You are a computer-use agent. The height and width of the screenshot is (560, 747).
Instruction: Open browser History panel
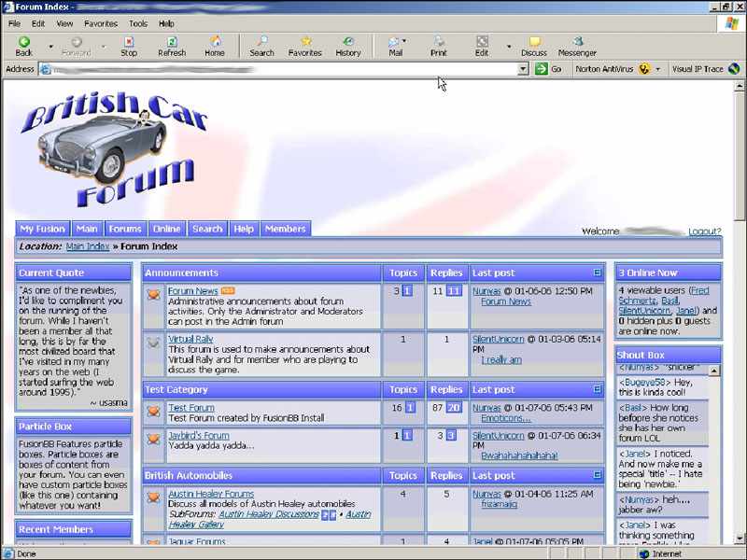click(x=347, y=46)
